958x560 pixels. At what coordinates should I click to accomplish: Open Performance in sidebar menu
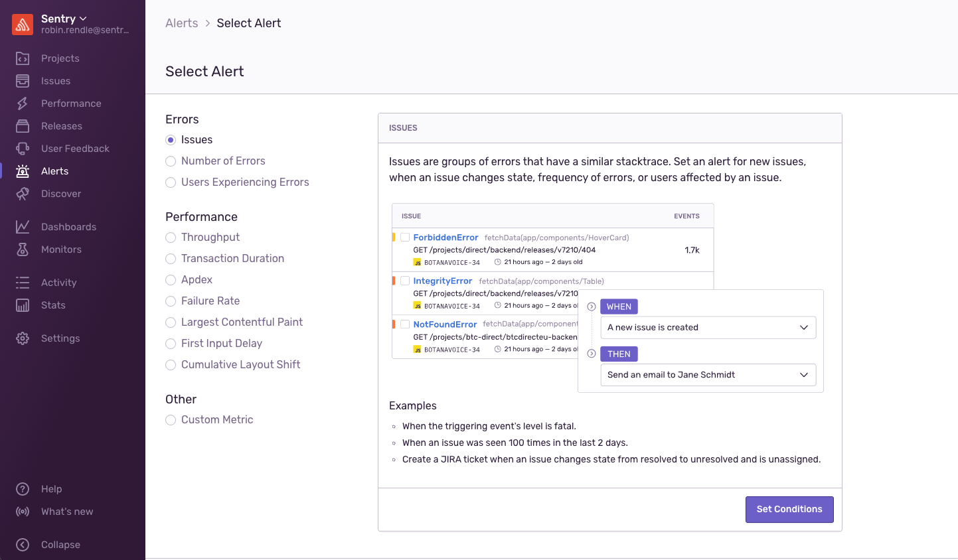[x=71, y=104]
